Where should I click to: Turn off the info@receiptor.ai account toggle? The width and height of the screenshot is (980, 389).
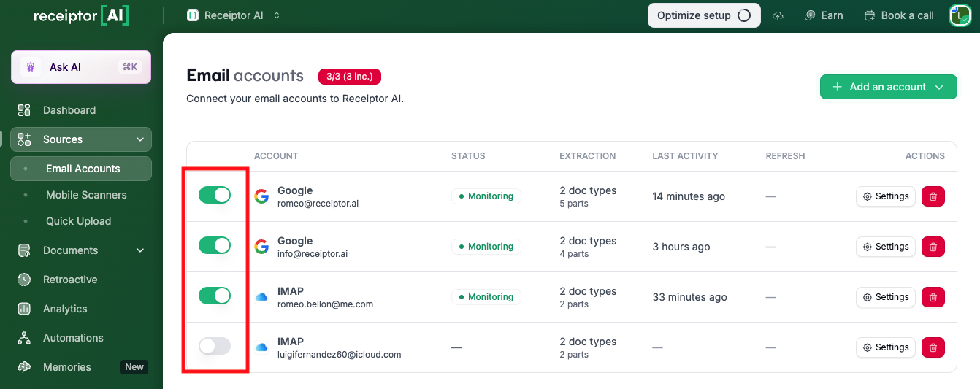coord(215,245)
